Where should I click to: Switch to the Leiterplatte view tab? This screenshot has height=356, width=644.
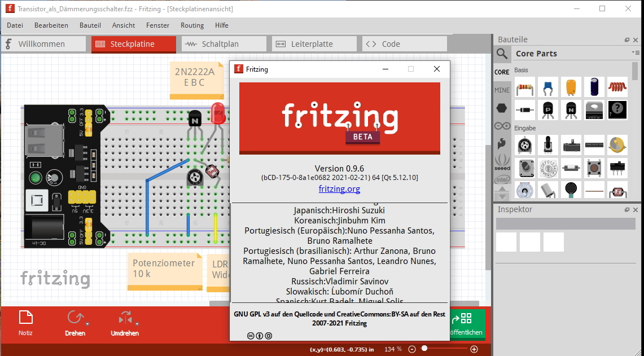[x=314, y=44]
